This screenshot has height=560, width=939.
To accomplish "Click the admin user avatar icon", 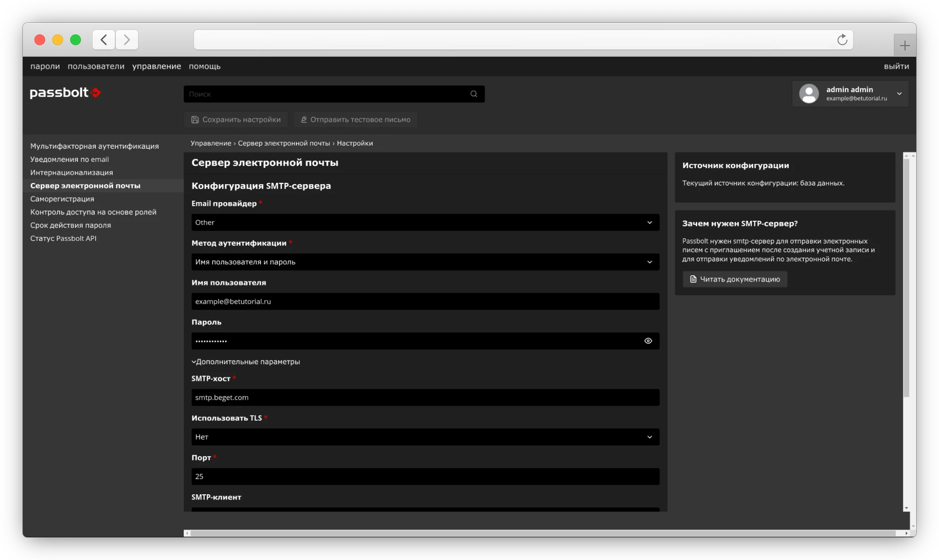I will click(x=808, y=94).
